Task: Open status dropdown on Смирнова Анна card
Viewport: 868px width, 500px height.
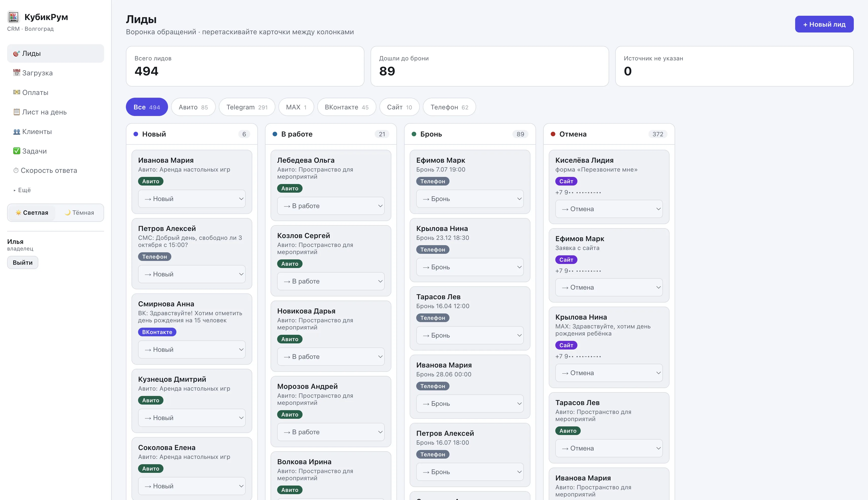Action: (192, 349)
